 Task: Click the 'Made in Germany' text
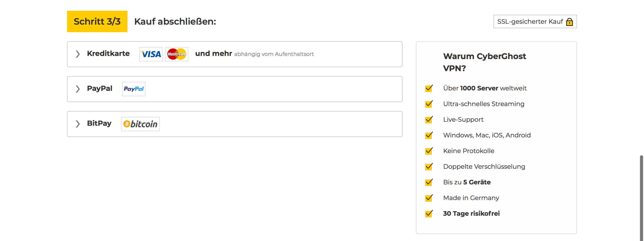(471, 198)
